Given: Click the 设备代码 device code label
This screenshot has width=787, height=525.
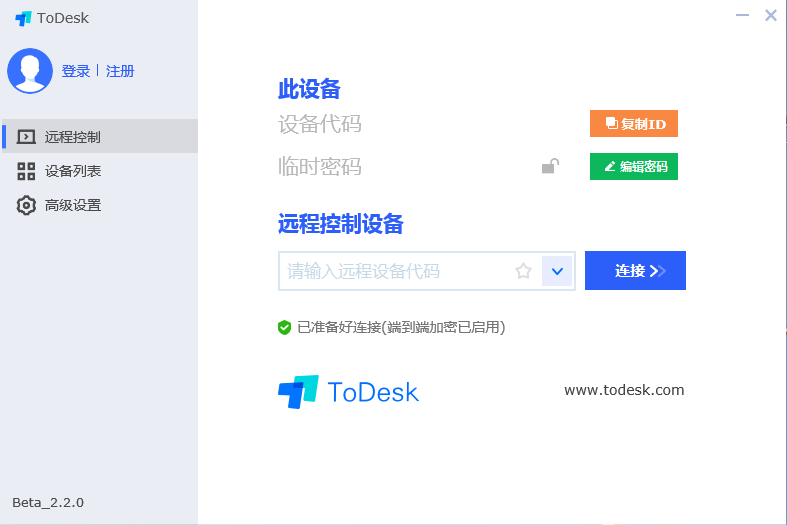Looking at the screenshot, I should (320, 124).
